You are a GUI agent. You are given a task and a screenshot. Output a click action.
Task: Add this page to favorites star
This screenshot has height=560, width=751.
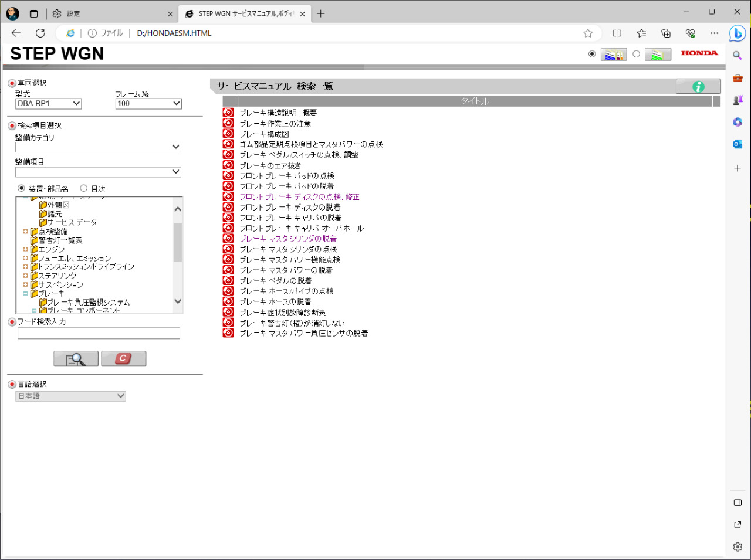point(588,33)
